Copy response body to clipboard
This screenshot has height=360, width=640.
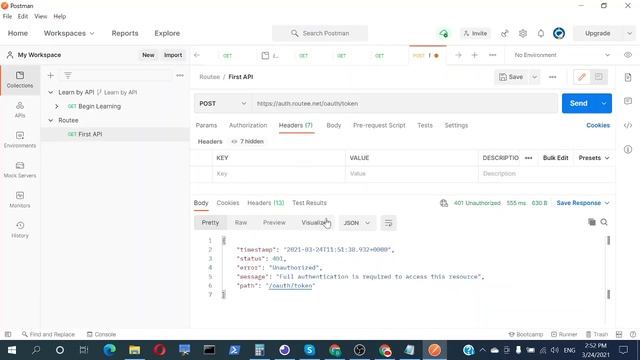(x=591, y=222)
